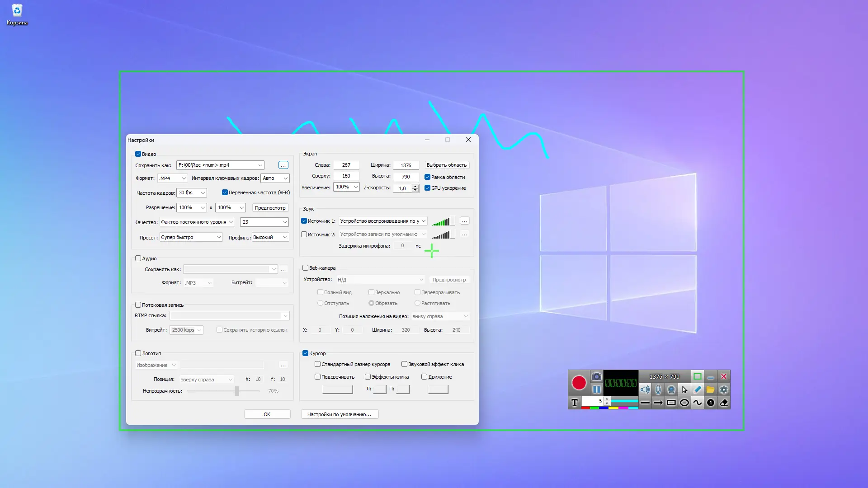Expand the Пресет Супер быстро dropdown

coord(191,237)
